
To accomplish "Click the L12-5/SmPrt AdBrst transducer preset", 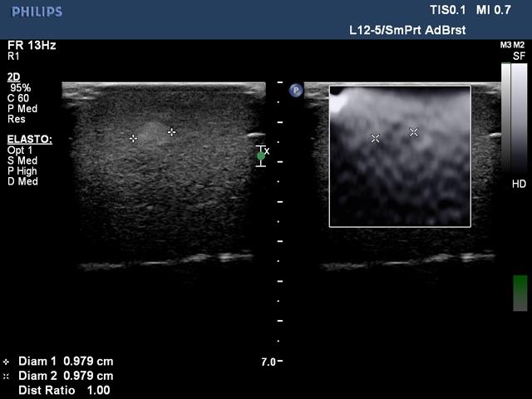I will 406,30.
